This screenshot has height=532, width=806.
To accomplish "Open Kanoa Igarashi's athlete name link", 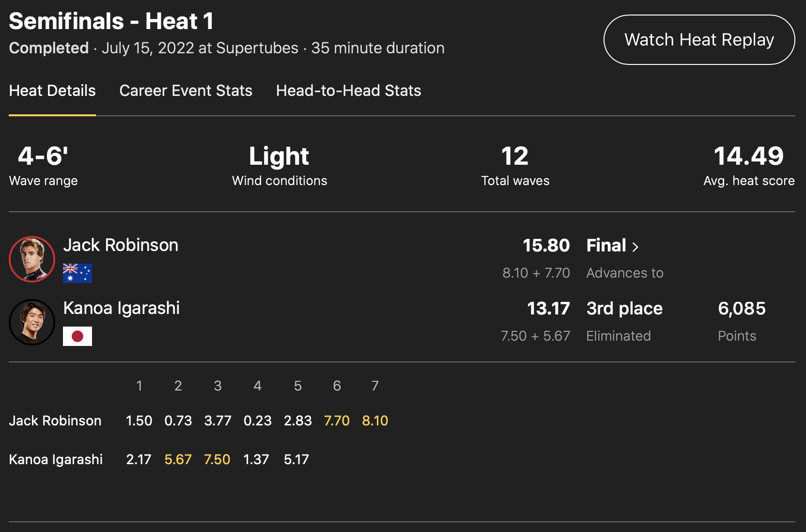I will pyautogui.click(x=122, y=308).
